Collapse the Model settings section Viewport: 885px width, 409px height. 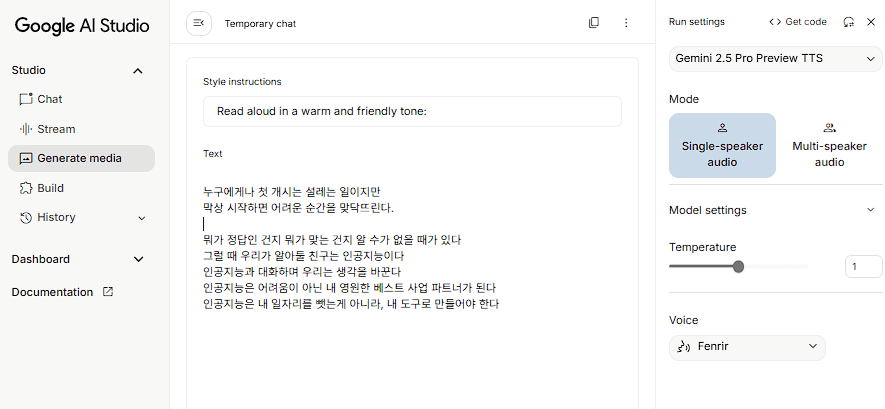coord(870,210)
